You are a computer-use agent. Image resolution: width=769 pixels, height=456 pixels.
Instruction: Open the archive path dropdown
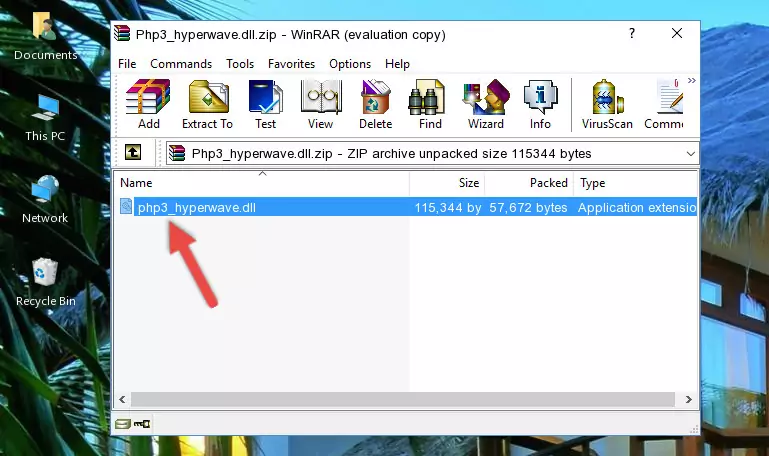click(x=691, y=153)
